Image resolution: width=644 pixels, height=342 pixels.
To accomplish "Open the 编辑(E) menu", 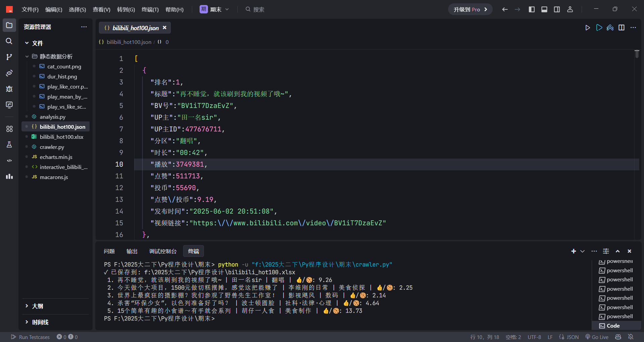I will click(x=54, y=9).
